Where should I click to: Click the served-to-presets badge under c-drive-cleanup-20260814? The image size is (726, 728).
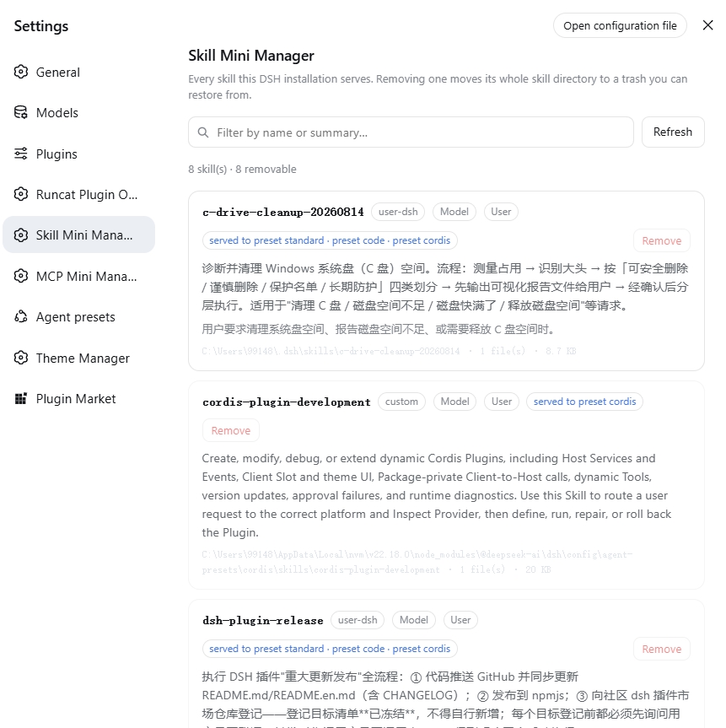click(330, 240)
